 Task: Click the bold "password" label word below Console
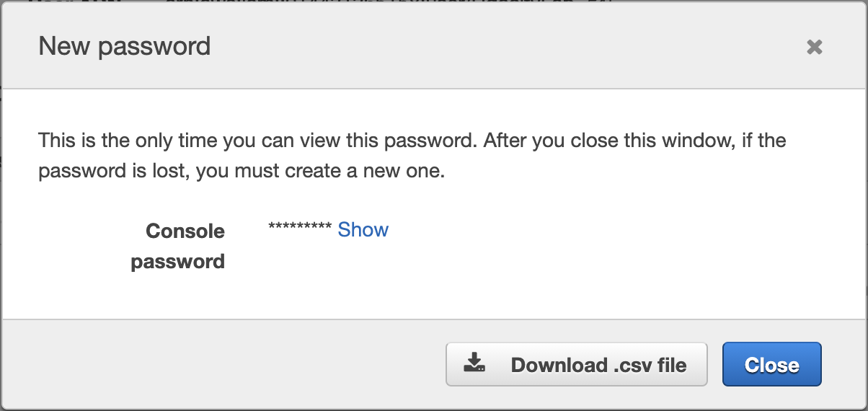[x=178, y=261]
